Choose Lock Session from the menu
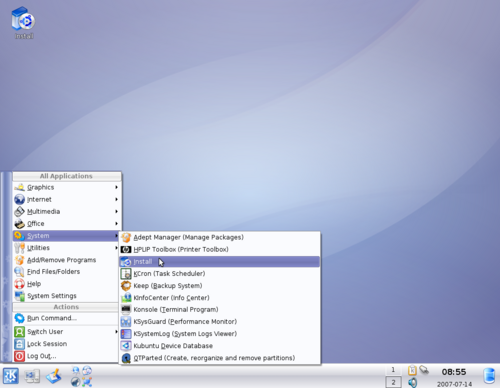This screenshot has width=500, height=388. (66, 344)
